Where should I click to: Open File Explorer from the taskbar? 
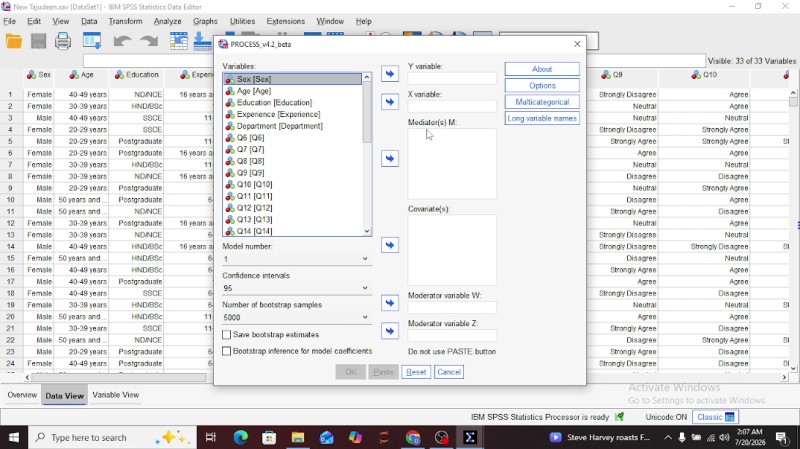click(298, 437)
